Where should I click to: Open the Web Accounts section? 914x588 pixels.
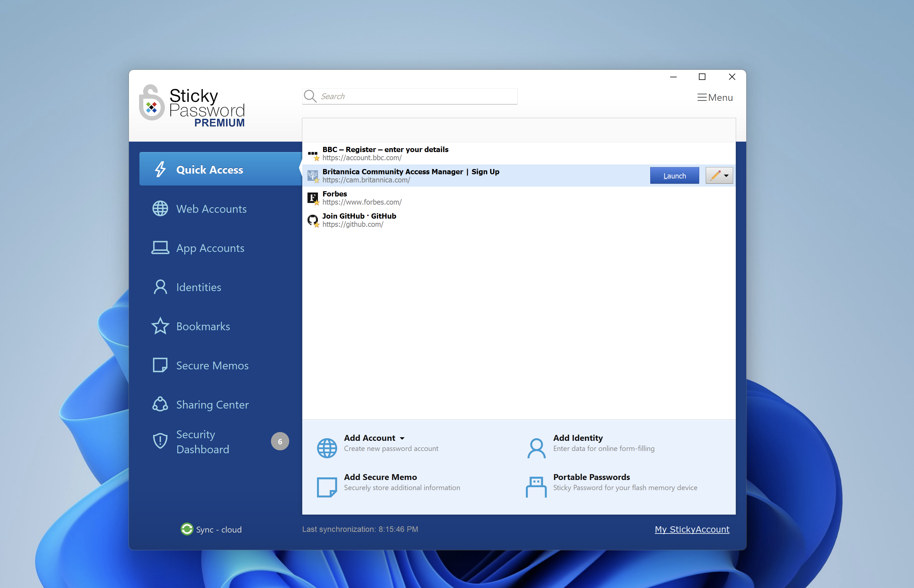pyautogui.click(x=211, y=209)
